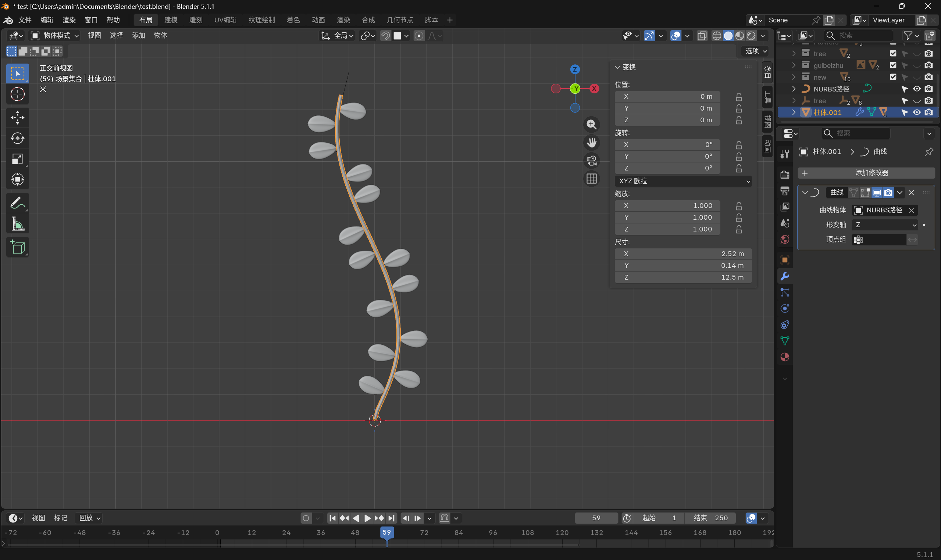
Task: Select the Scale tool
Action: pyautogui.click(x=17, y=159)
